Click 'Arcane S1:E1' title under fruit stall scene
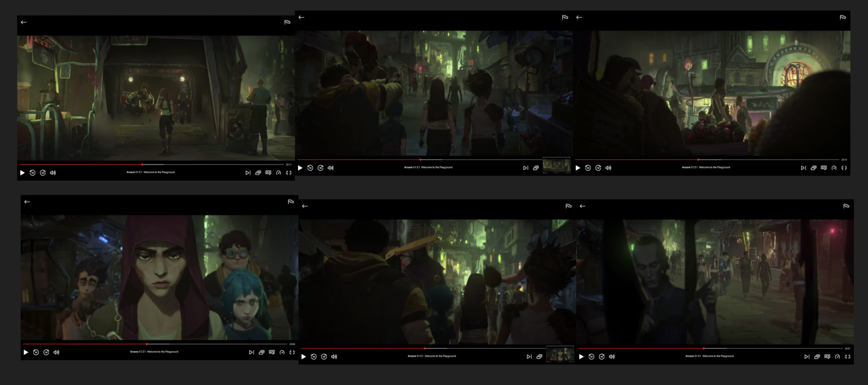The width and height of the screenshot is (868, 385). pos(690,167)
